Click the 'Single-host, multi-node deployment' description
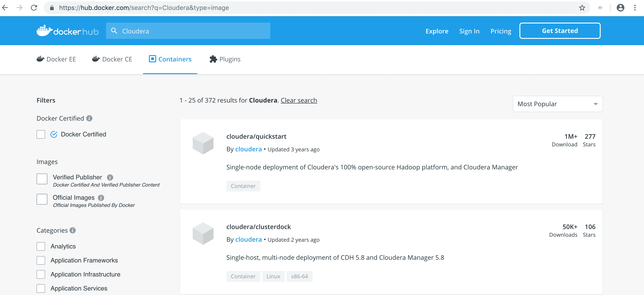This screenshot has width=644, height=295. [335, 258]
